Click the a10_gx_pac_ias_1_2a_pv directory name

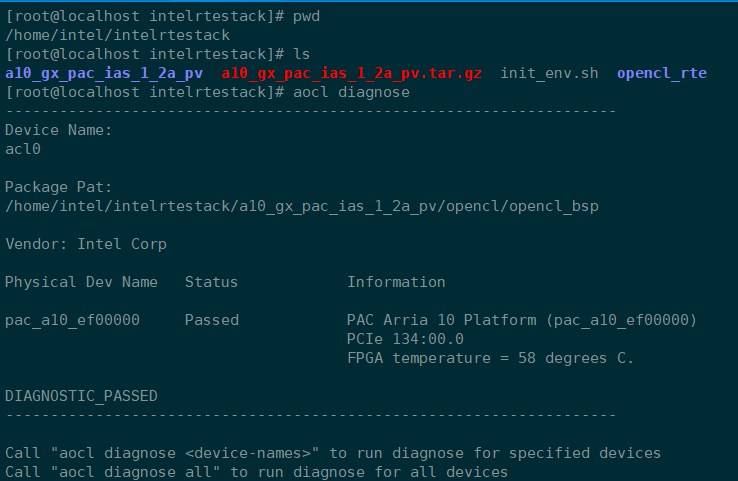click(x=104, y=73)
